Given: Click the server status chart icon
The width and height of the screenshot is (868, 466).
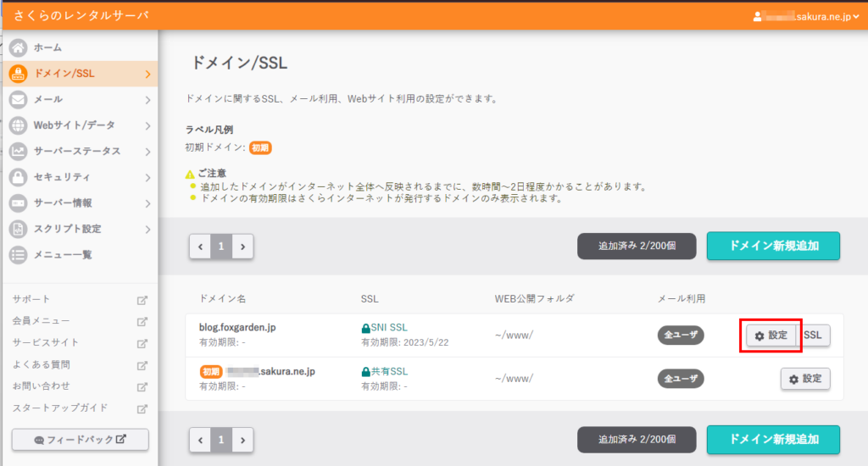Looking at the screenshot, I should click(x=19, y=152).
